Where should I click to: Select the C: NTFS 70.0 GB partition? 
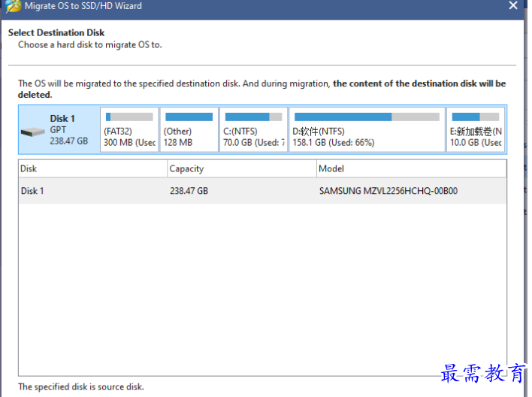click(253, 129)
